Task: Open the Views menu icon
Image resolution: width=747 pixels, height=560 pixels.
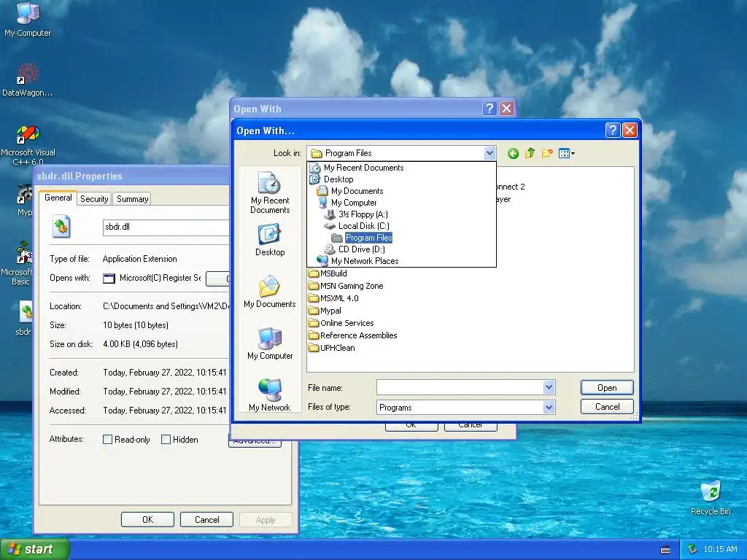Action: pos(566,153)
